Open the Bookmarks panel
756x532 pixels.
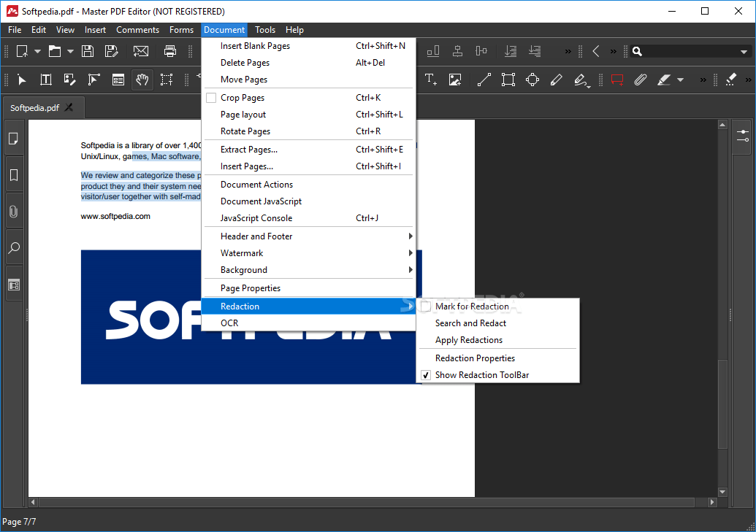pos(14,174)
